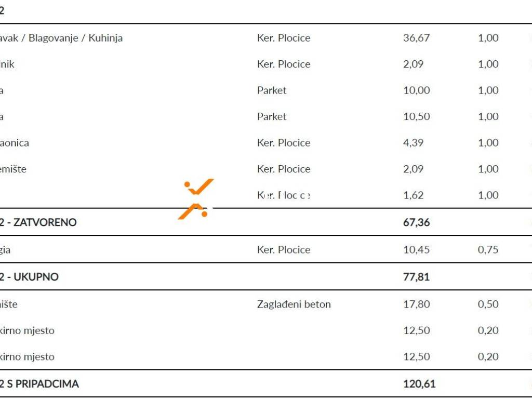
Task: Click the orange watermark logo
Action: click(x=196, y=199)
